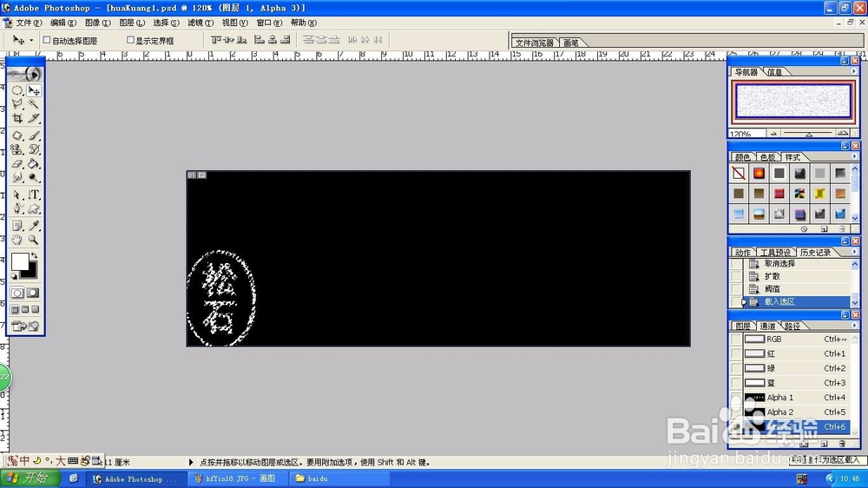
Task: Switch to 信息 tab
Action: (x=774, y=72)
